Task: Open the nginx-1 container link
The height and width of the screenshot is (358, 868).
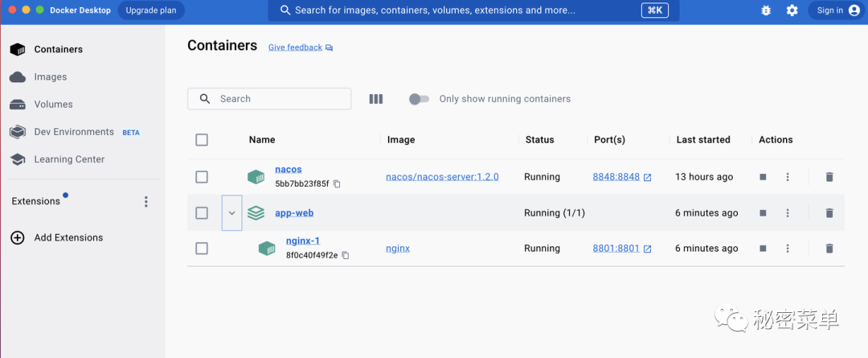Action: (303, 241)
